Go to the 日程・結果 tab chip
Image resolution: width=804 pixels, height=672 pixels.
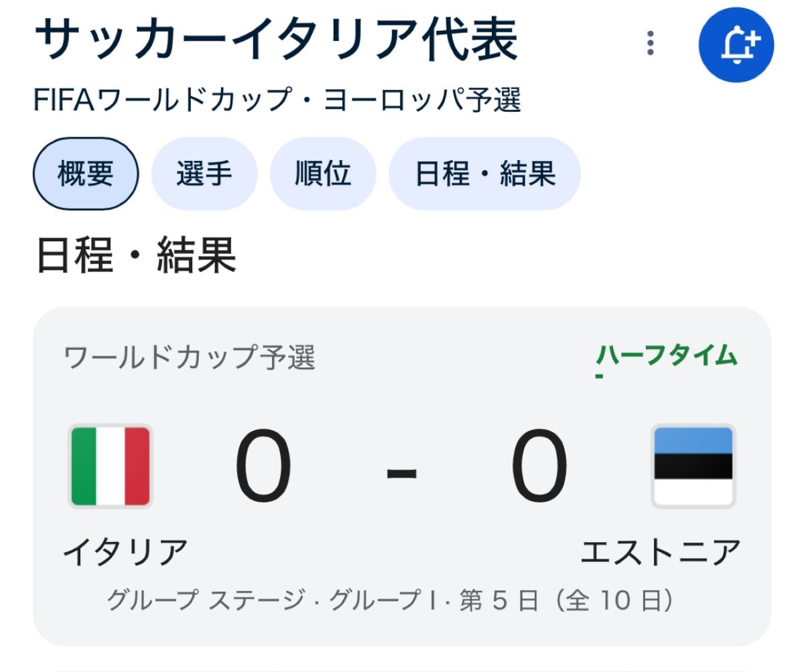[x=484, y=174]
